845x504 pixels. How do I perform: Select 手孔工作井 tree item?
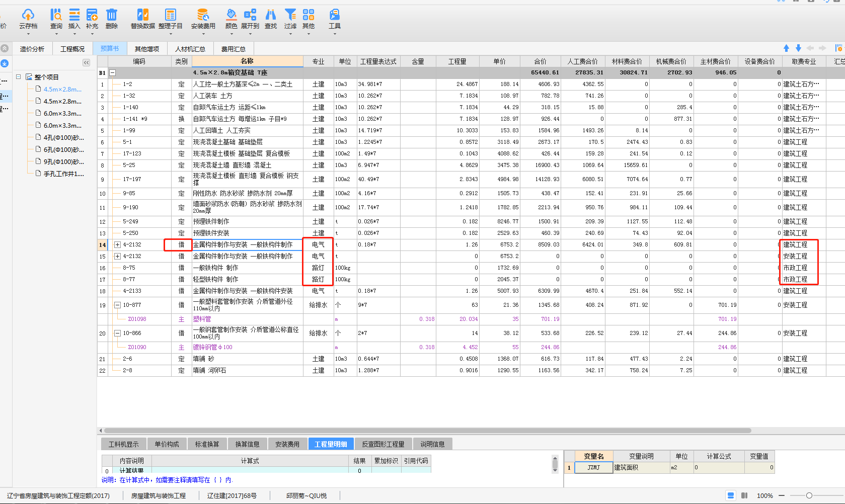click(59, 174)
